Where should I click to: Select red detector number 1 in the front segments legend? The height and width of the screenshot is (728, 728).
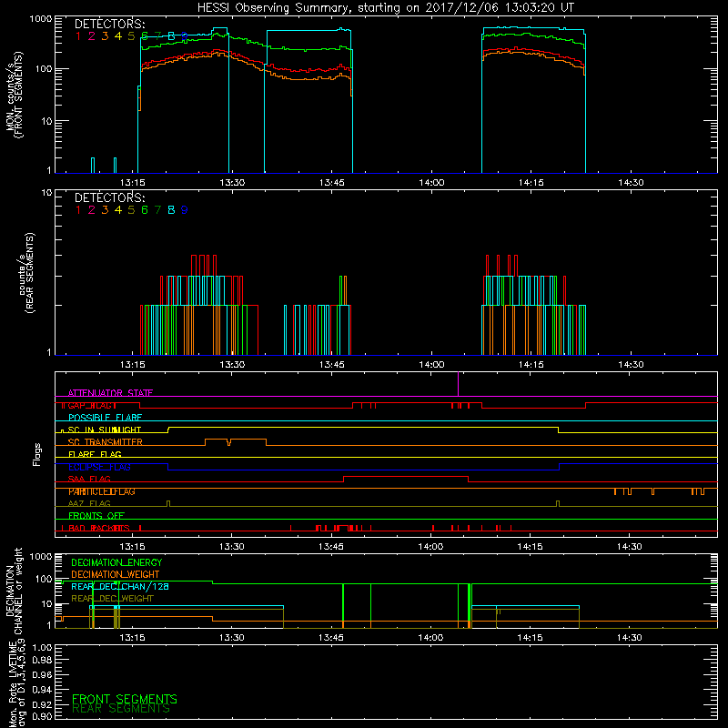[x=78, y=36]
